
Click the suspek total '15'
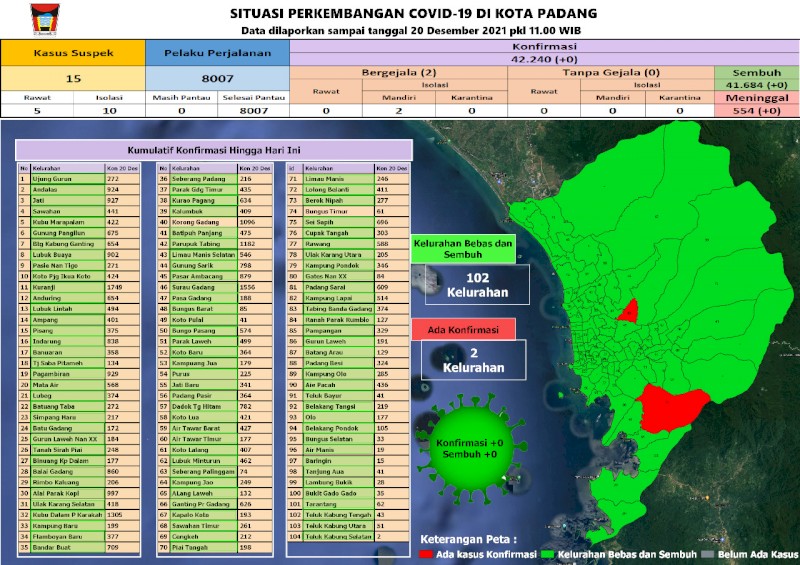pyautogui.click(x=73, y=79)
